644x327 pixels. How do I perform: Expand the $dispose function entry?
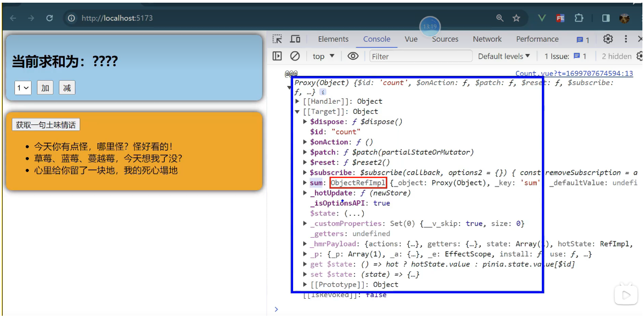[305, 122]
